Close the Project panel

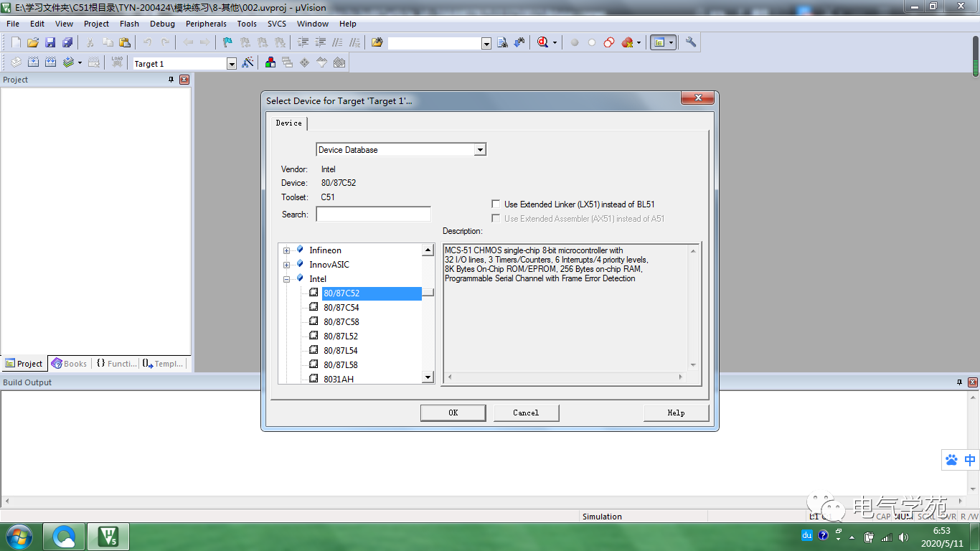click(x=184, y=80)
